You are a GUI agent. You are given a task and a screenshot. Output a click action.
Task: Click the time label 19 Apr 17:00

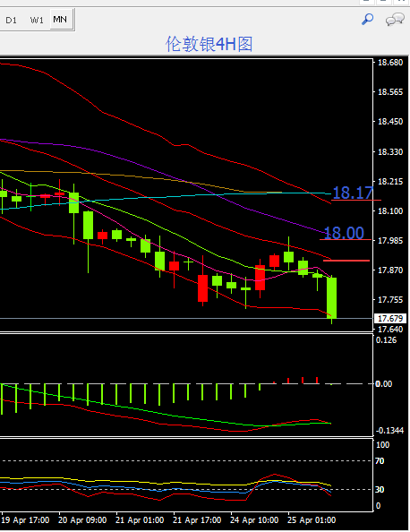point(25,520)
